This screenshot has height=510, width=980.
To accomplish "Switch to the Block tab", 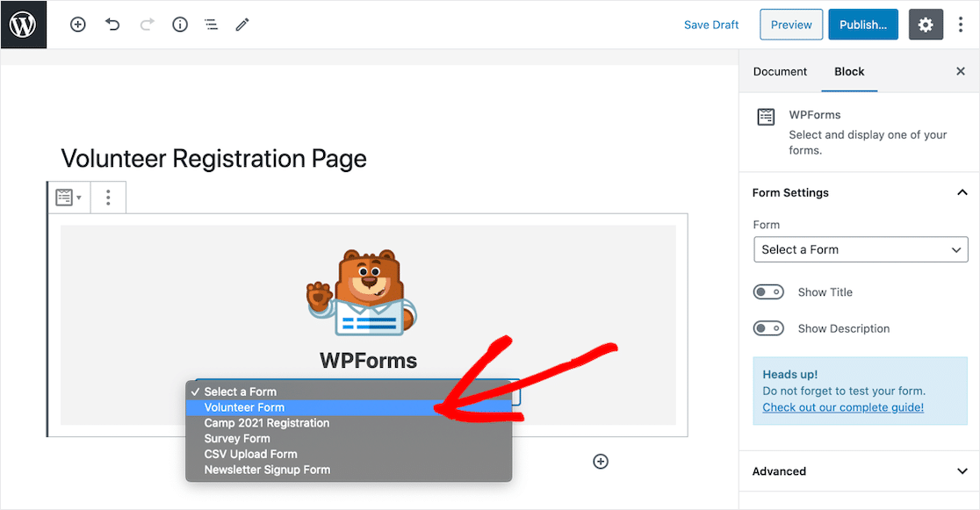I will (849, 71).
